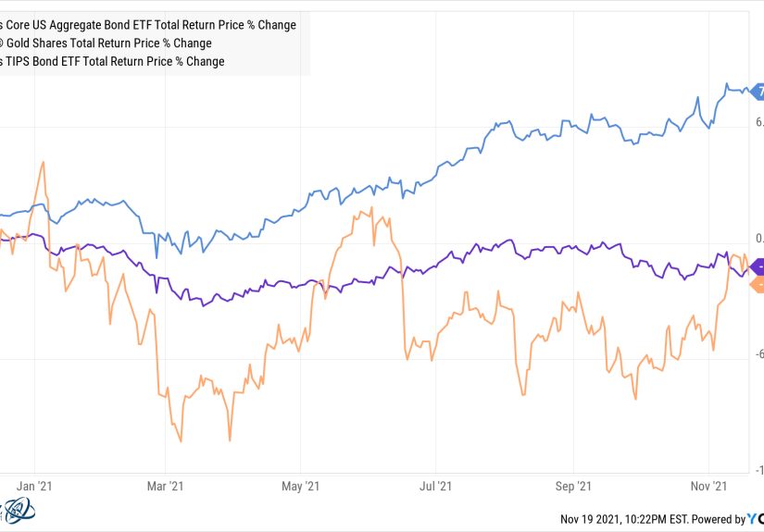Viewport: 764px width, 532px height.
Task: Click the blue end-value flag marker
Action: tap(758, 92)
